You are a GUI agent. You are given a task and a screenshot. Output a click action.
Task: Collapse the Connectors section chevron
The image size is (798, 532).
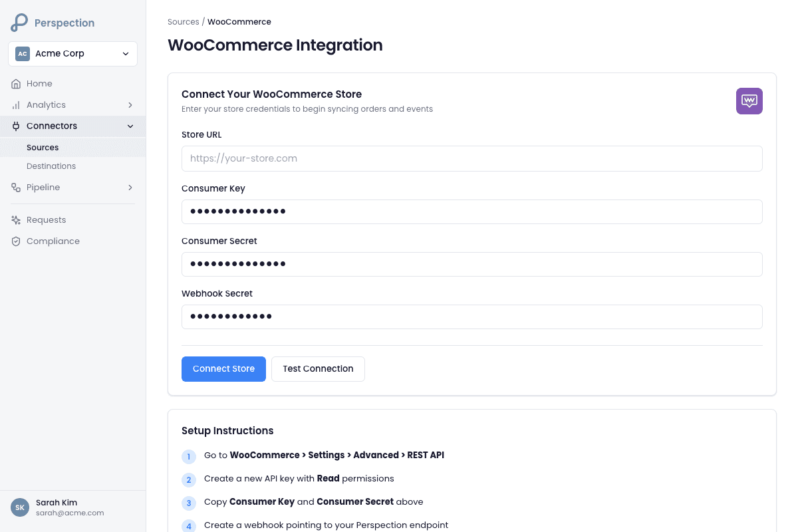[130, 126]
